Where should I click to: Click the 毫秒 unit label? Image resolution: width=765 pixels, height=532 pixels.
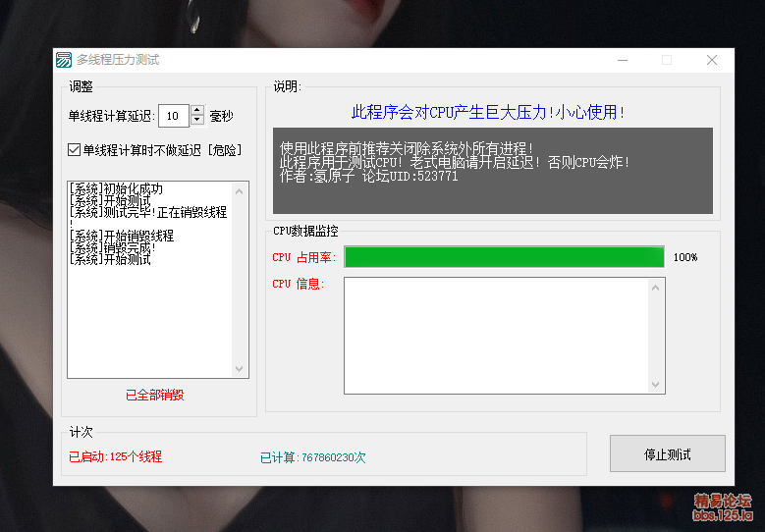click(222, 116)
